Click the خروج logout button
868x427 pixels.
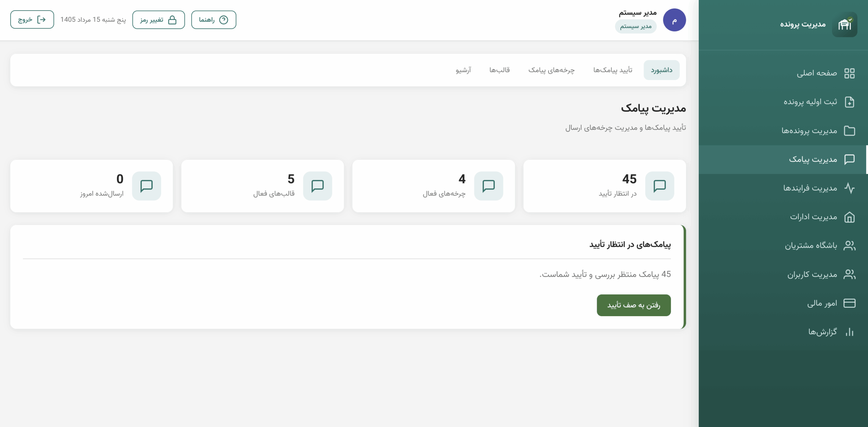coord(32,19)
